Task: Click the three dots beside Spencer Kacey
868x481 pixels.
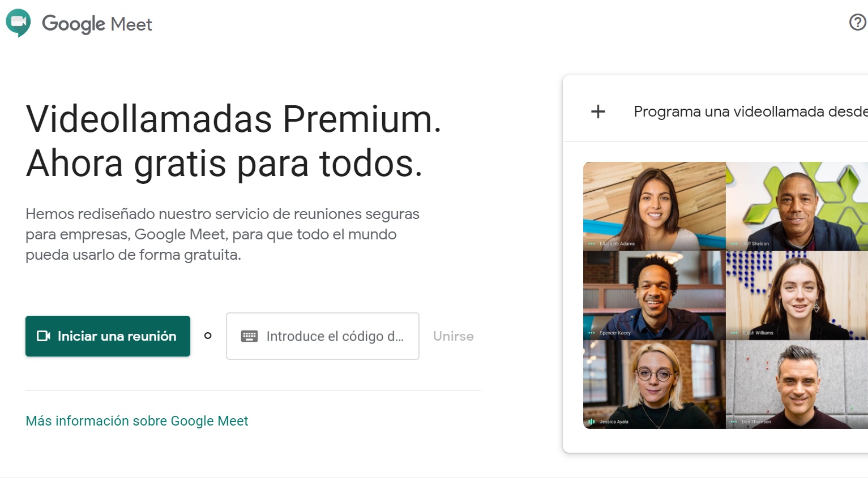Action: [x=592, y=333]
